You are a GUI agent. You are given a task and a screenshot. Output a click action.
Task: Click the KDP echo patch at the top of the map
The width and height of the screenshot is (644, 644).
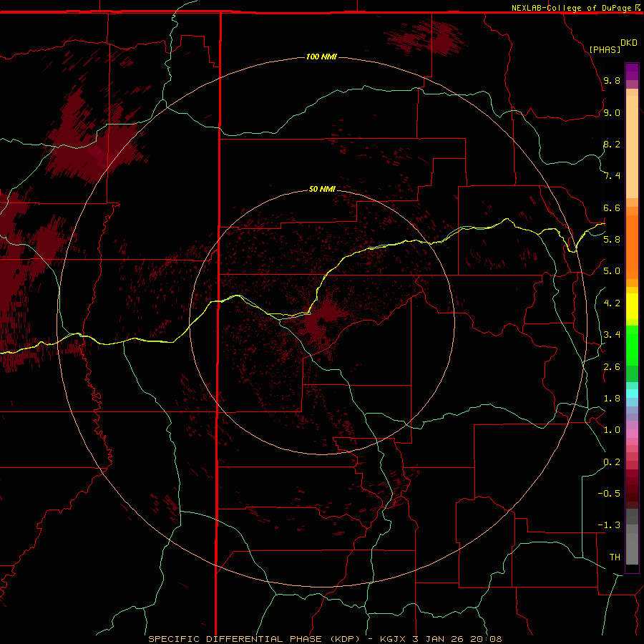pyautogui.click(x=427, y=38)
